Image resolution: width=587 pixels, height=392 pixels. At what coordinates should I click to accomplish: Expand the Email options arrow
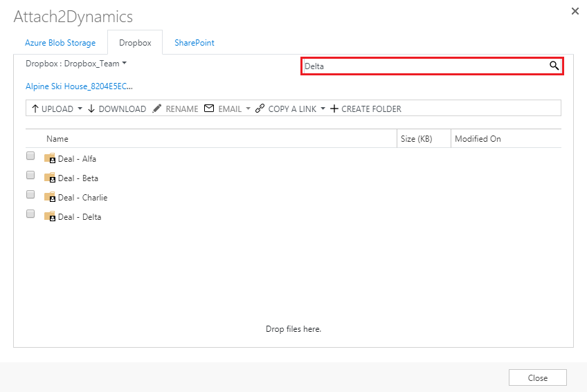tap(248, 109)
